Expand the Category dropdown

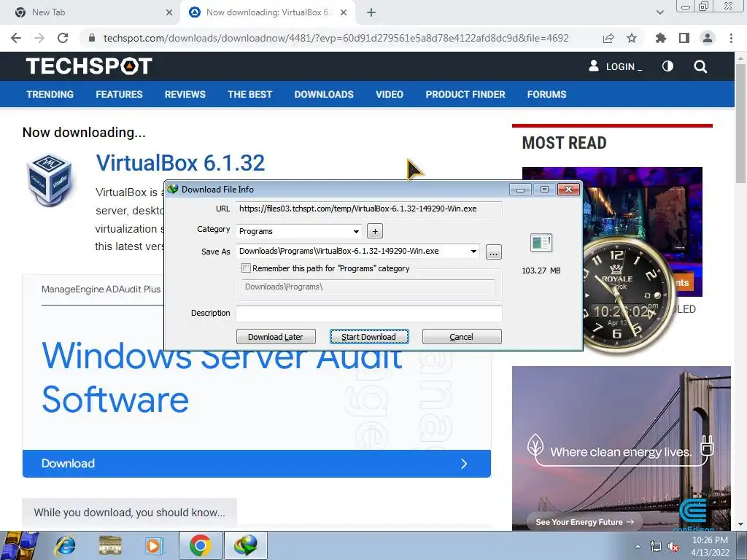pyautogui.click(x=356, y=231)
